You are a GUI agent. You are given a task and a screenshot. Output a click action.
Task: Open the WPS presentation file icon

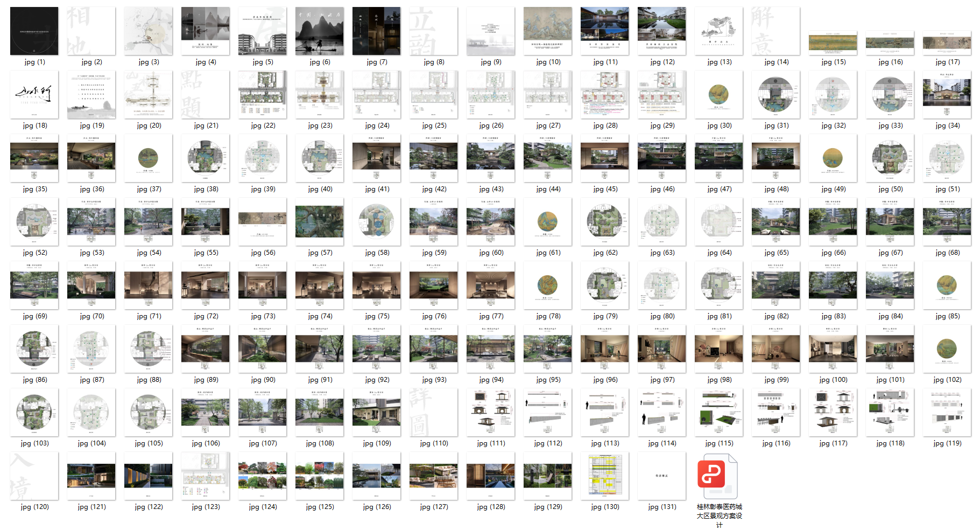point(718,476)
